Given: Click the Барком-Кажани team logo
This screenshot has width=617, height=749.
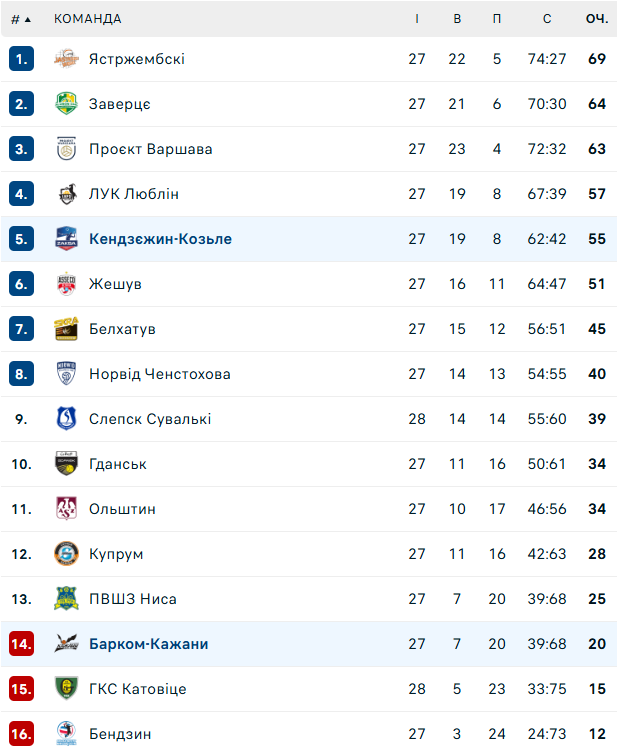Looking at the screenshot, I should pos(65,644).
